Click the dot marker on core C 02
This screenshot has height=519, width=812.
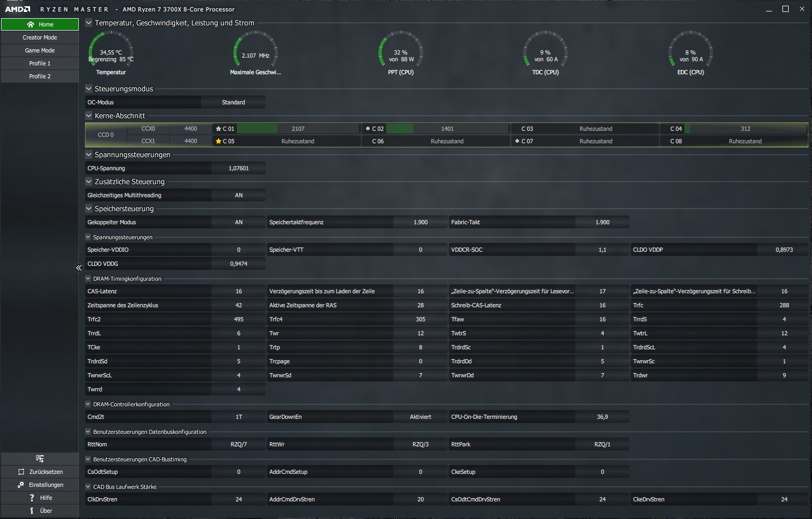[x=368, y=129]
